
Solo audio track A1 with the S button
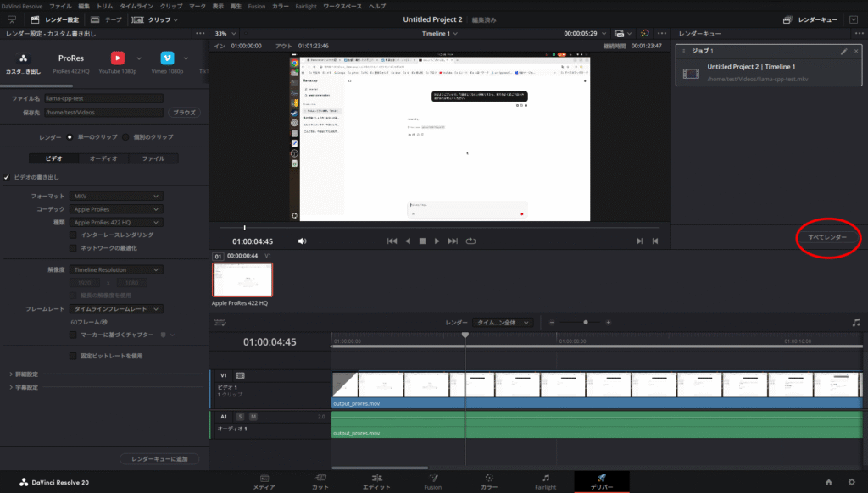(x=241, y=417)
